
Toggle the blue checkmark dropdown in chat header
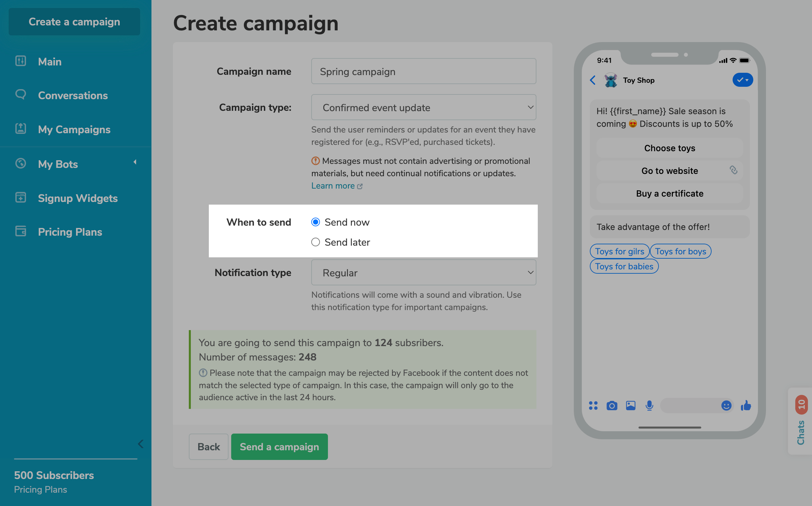tap(742, 80)
